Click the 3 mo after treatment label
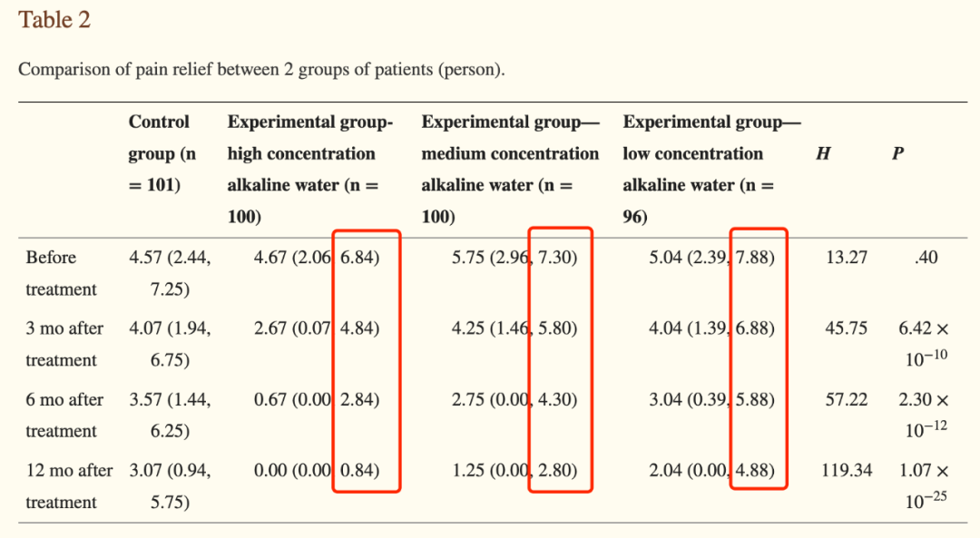980x538 pixels. click(x=64, y=344)
